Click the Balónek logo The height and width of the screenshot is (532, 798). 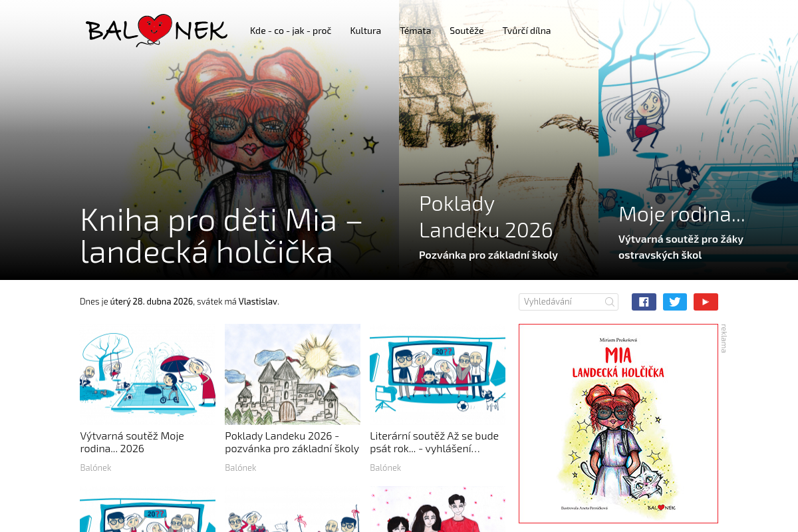[157, 31]
